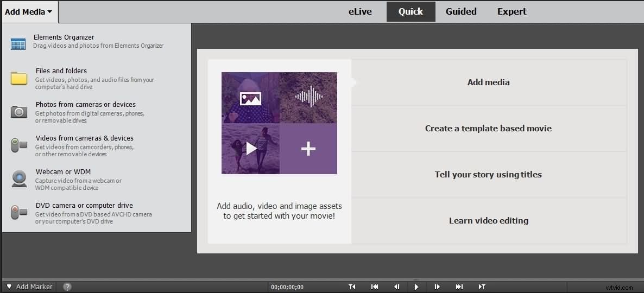644x293 pixels.
Task: Expand the Add Marker triangle dropdown
Action: (9, 287)
